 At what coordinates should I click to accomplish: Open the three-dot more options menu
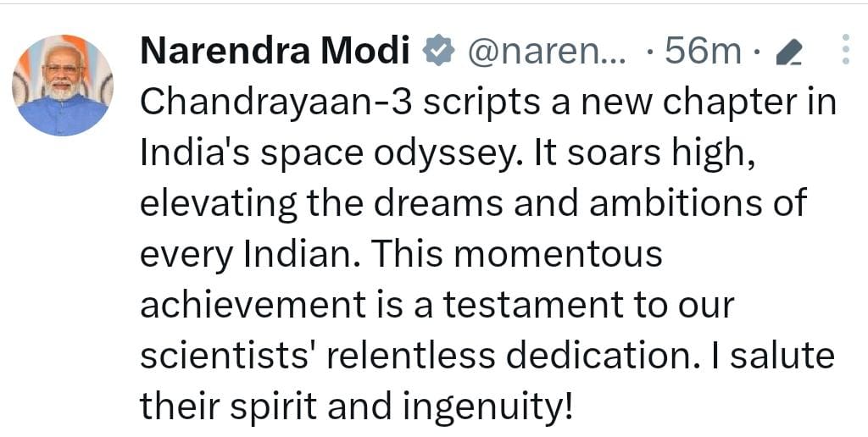point(845,49)
